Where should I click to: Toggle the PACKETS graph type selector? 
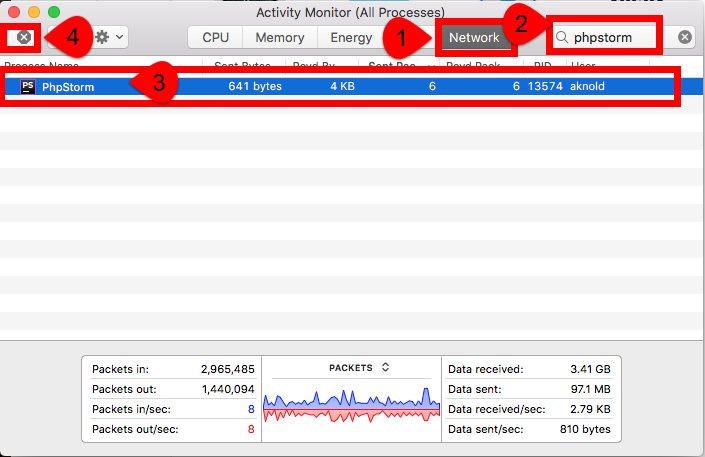[385, 367]
